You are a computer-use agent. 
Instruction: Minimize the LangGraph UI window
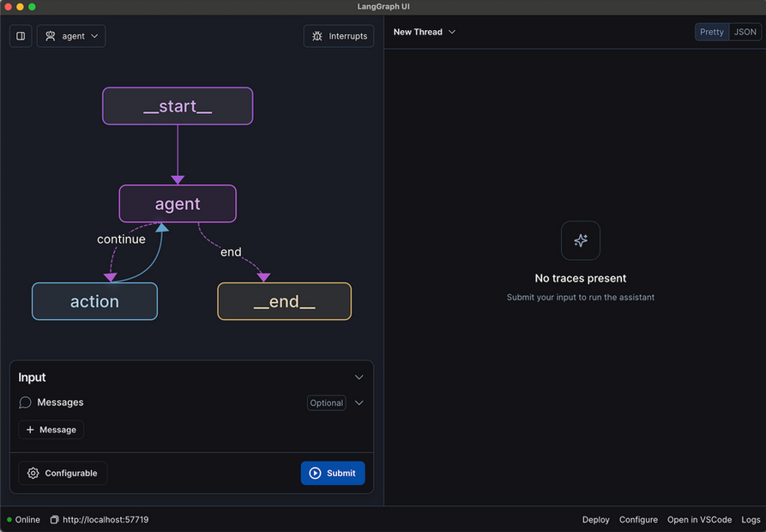click(20, 7)
